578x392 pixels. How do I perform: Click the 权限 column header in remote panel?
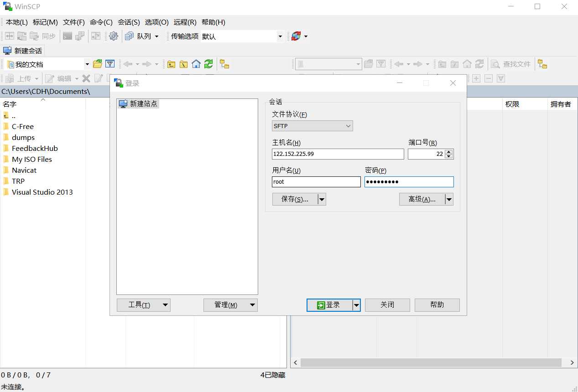click(525, 104)
